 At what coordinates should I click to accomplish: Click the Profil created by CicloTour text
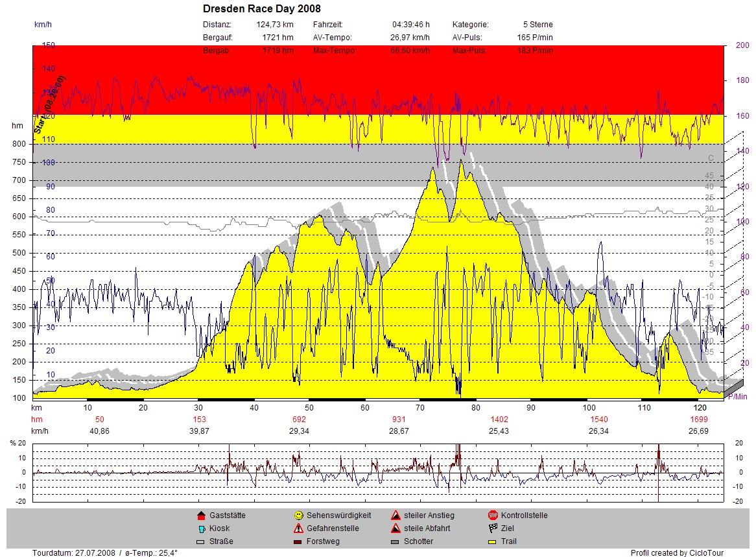(677, 553)
